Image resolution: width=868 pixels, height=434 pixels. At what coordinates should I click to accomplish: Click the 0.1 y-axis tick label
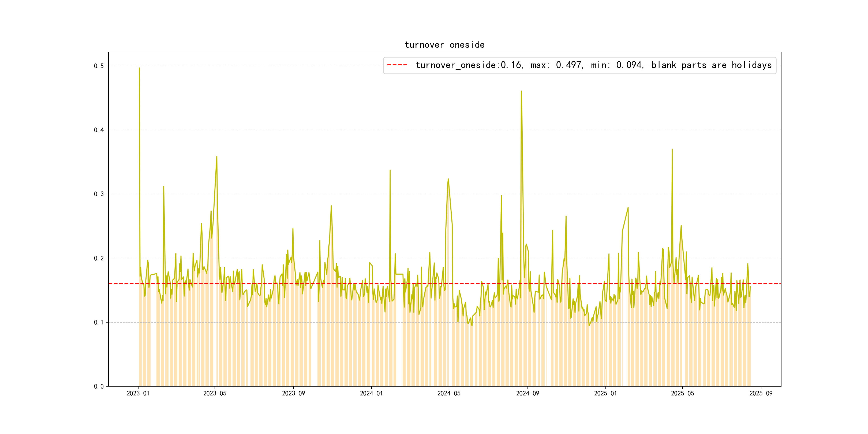click(99, 323)
